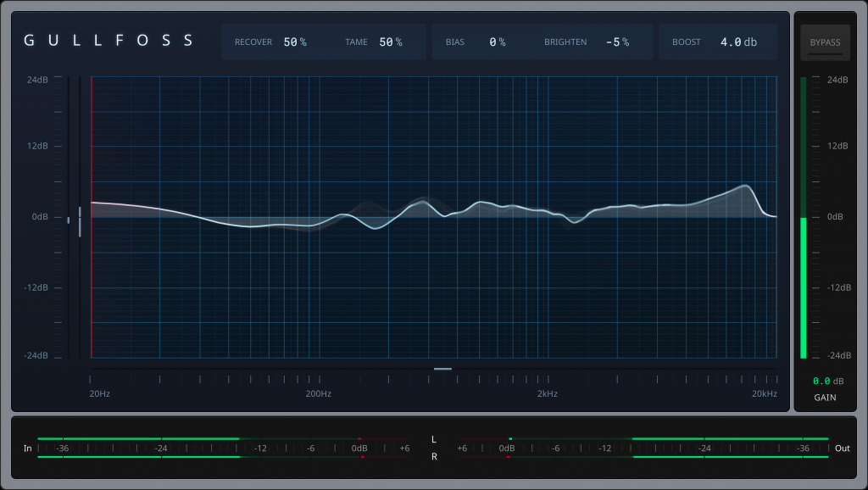Click the BIAS 0% value
This screenshot has width=868, height=490.
[498, 42]
